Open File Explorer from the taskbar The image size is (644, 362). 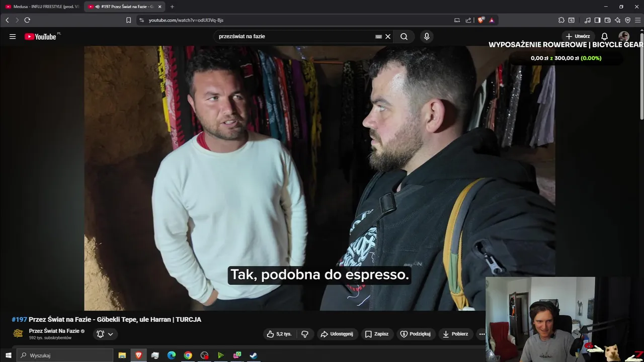pyautogui.click(x=122, y=355)
